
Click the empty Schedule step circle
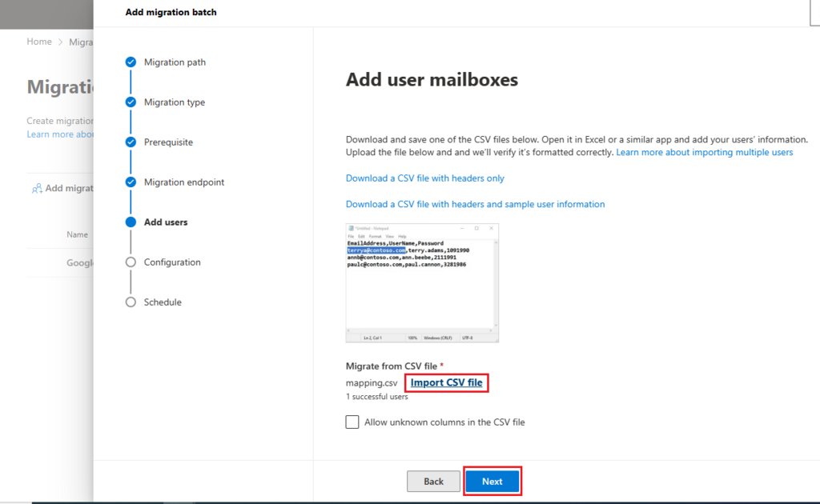(130, 302)
